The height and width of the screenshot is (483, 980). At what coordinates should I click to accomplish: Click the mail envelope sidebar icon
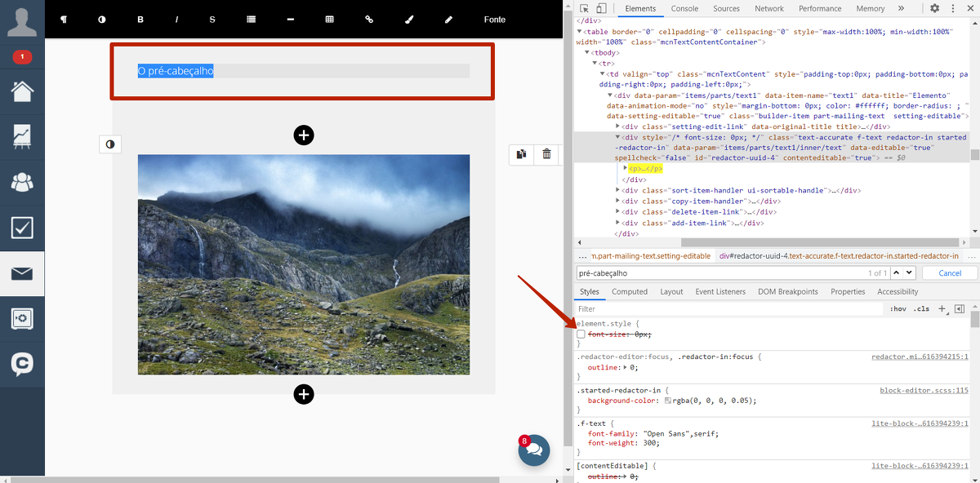22,273
